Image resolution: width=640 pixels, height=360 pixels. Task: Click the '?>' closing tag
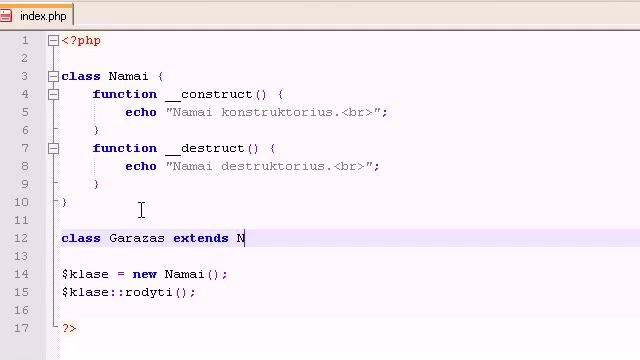(69, 328)
